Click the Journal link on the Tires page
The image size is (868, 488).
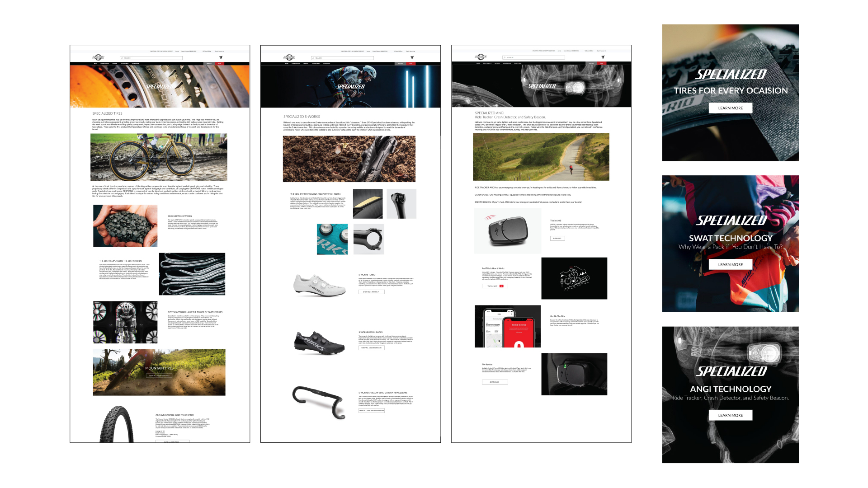(177, 51)
